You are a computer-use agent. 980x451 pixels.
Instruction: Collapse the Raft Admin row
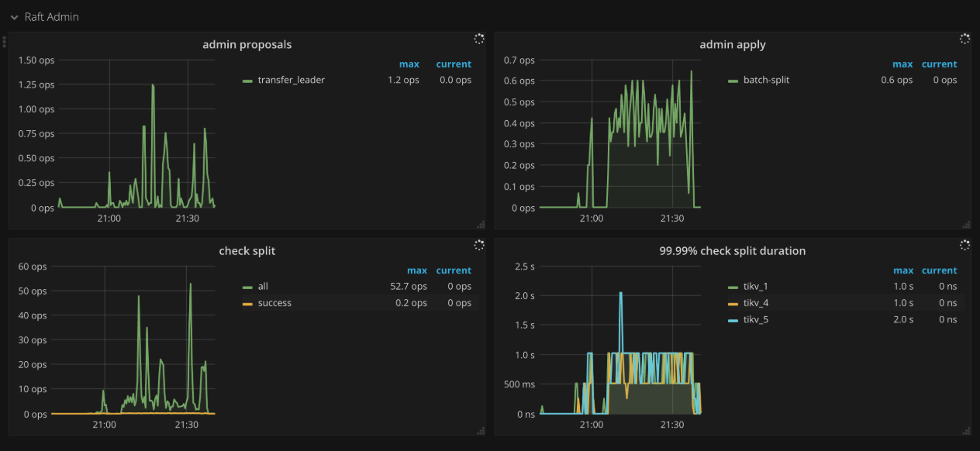coord(14,16)
